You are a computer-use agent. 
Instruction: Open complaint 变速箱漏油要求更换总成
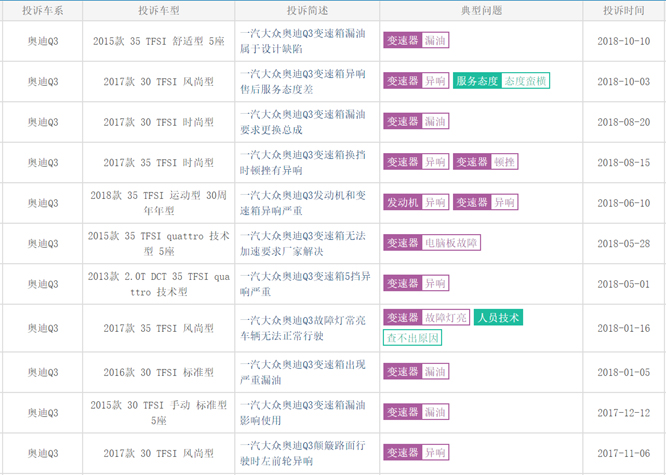[x=302, y=122]
